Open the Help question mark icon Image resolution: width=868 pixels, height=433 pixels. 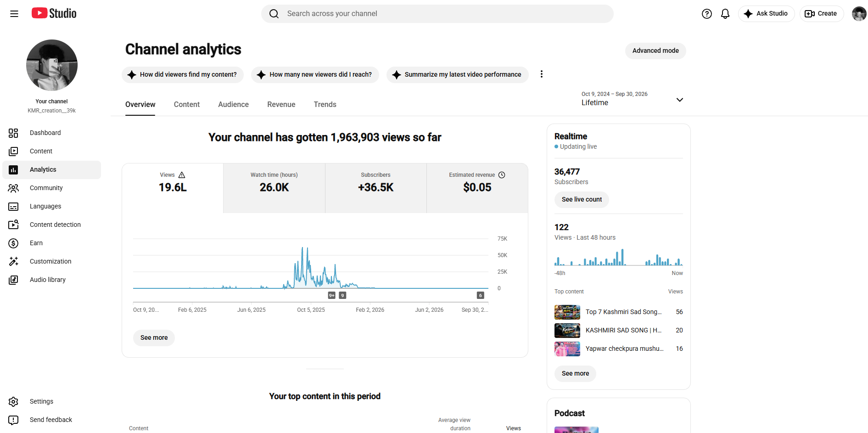(x=707, y=14)
